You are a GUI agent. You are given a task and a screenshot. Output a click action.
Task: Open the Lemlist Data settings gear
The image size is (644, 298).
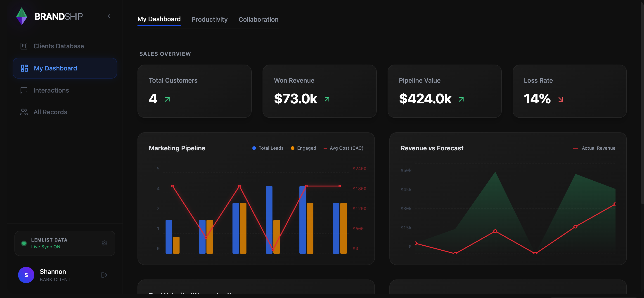[x=104, y=243]
